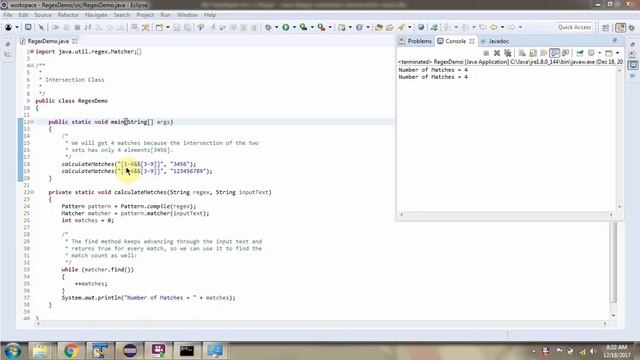Toggle Word Wrap in Console toolbar
Screen dimensions: 640x360
(x=544, y=53)
